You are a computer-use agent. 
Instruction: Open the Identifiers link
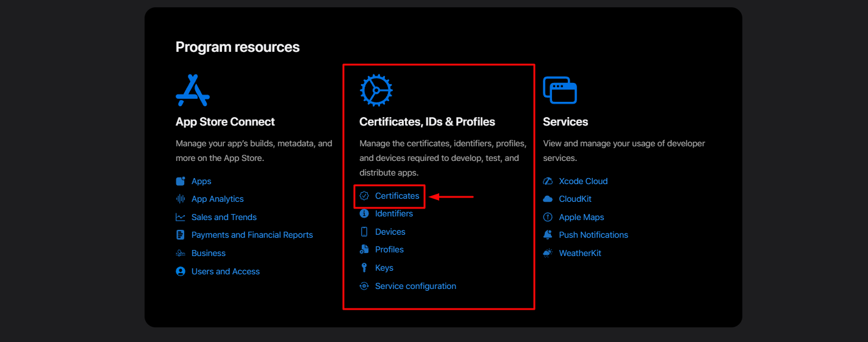394,213
